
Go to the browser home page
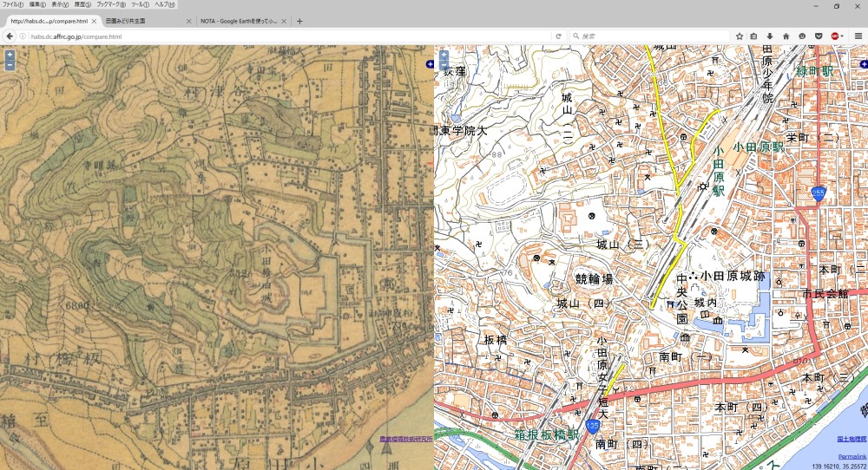pyautogui.click(x=786, y=36)
